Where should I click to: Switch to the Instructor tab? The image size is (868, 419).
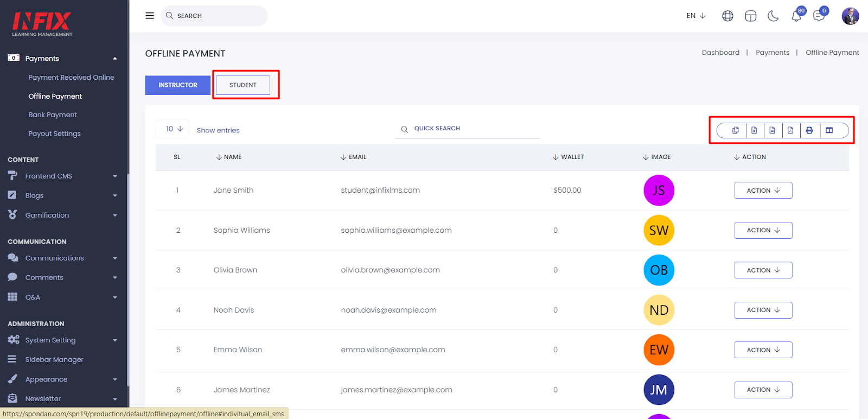pos(178,85)
